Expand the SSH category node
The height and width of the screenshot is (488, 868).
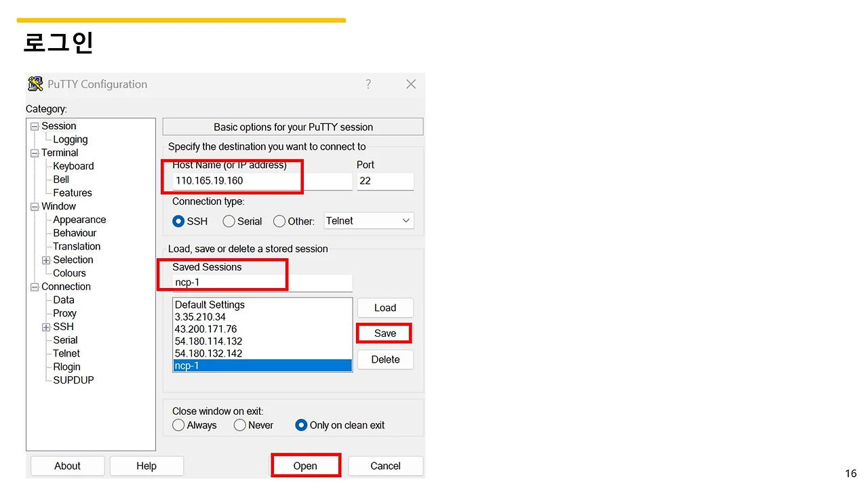(46, 327)
